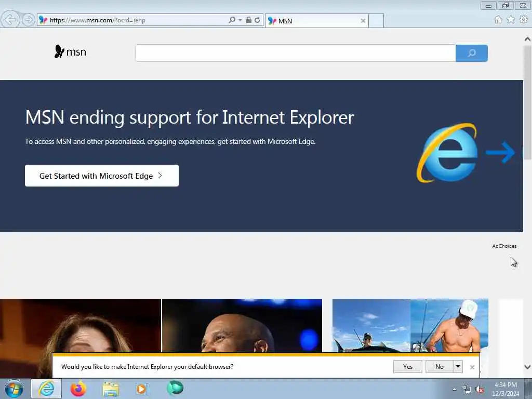This screenshot has height=399, width=532.
Task: Open a new blank tab
Action: coord(376,21)
